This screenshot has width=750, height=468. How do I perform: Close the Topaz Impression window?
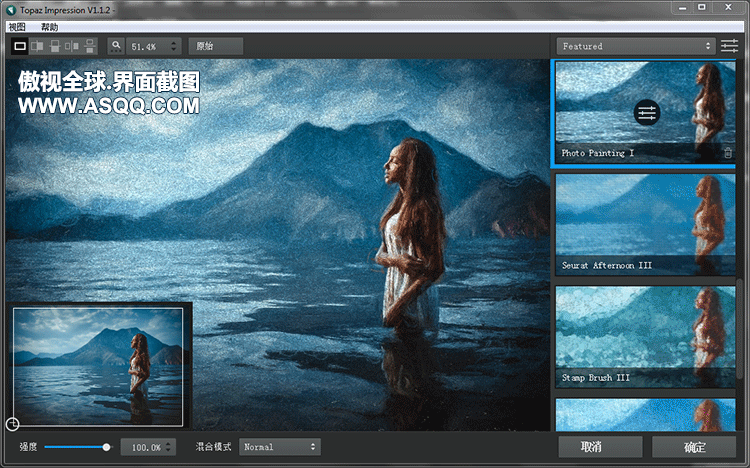pyautogui.click(x=728, y=8)
